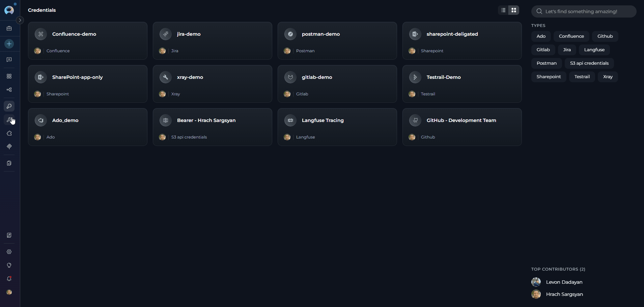644x307 pixels.
Task: Click the Postman compass icon on postman-demo
Action: [x=290, y=34]
